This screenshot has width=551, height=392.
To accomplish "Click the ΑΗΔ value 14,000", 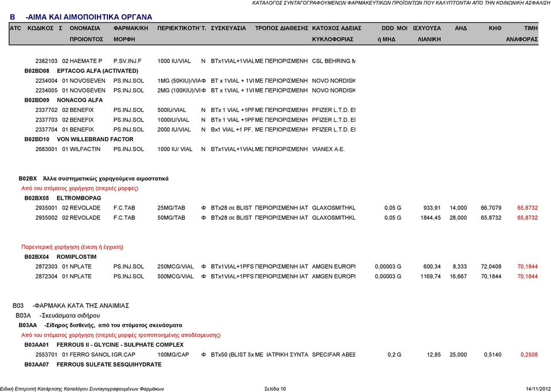I will (x=458, y=208).
